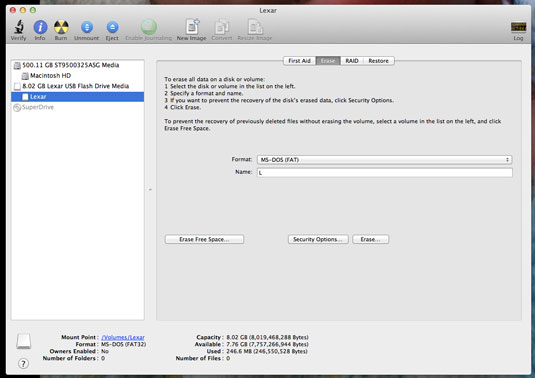Open the Log icon

(518, 27)
